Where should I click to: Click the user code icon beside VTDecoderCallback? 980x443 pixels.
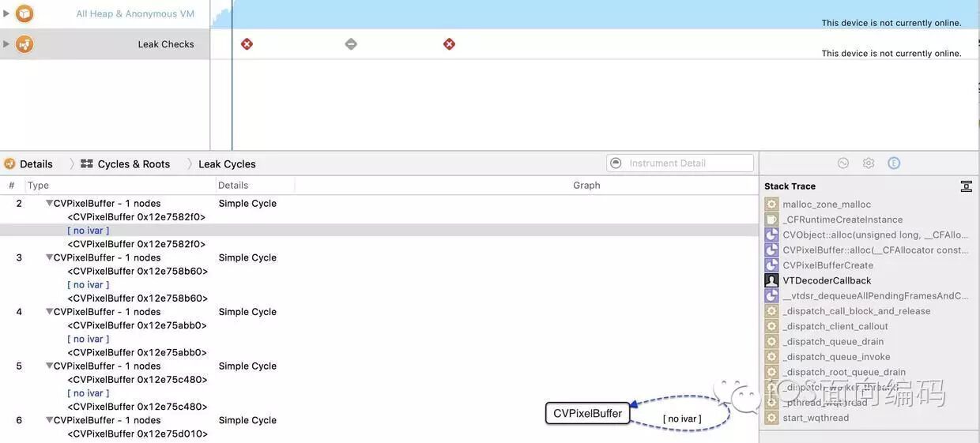(x=772, y=280)
